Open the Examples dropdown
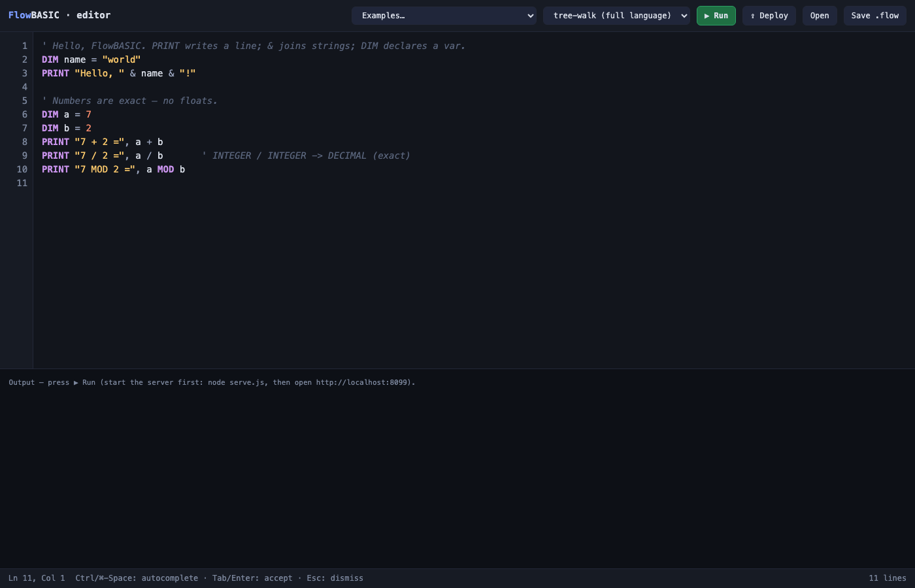Image resolution: width=915 pixels, height=588 pixels. [x=444, y=16]
